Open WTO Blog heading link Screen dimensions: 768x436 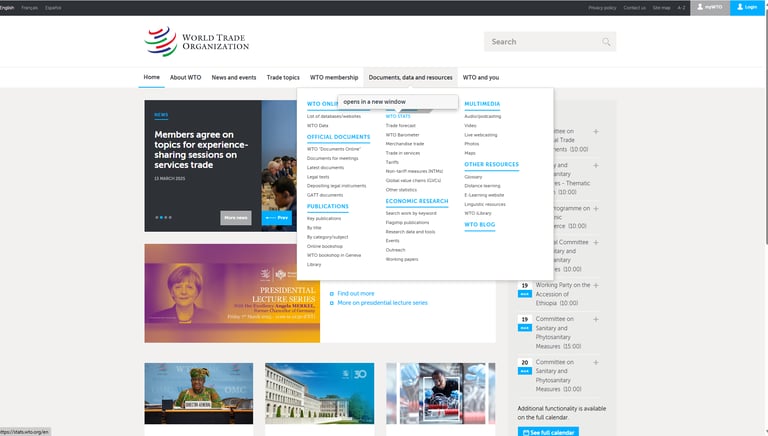(x=480, y=225)
